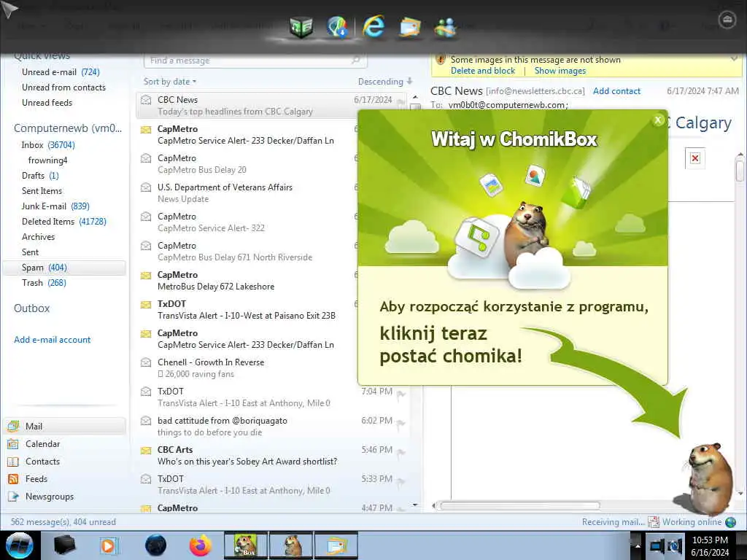Open the Drafts folder
Viewport: 747px width, 560px height.
[41, 176]
